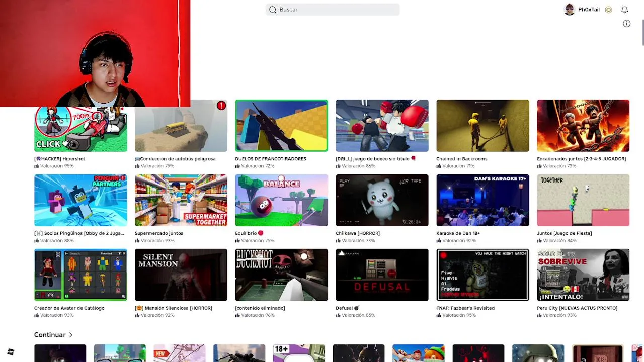Click rating text Valoración 95% under Hipershot
Screen dimensions: 644x362
click(x=57, y=166)
